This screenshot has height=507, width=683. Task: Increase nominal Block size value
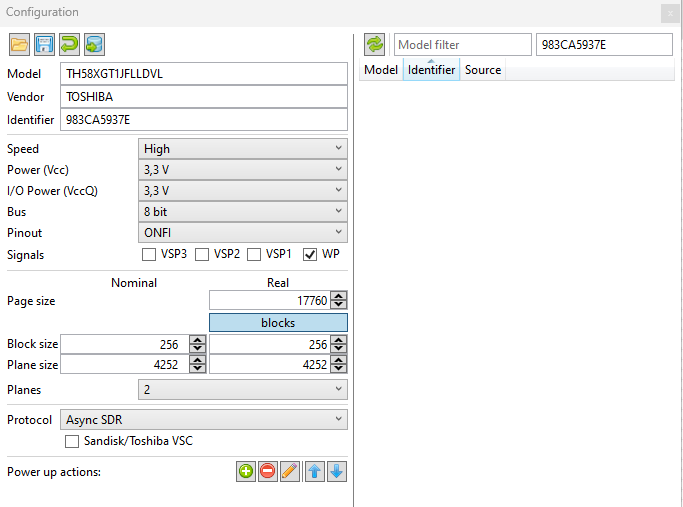(197, 340)
